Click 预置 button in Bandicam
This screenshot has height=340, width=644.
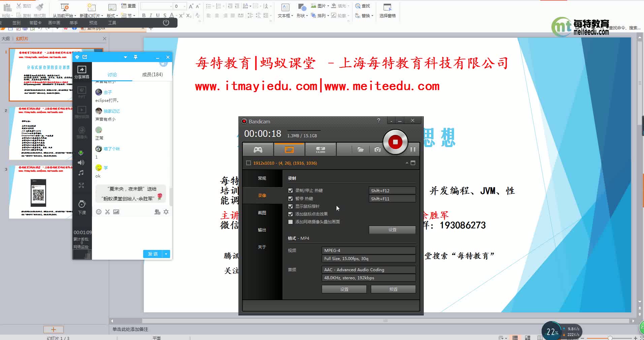coord(393,289)
